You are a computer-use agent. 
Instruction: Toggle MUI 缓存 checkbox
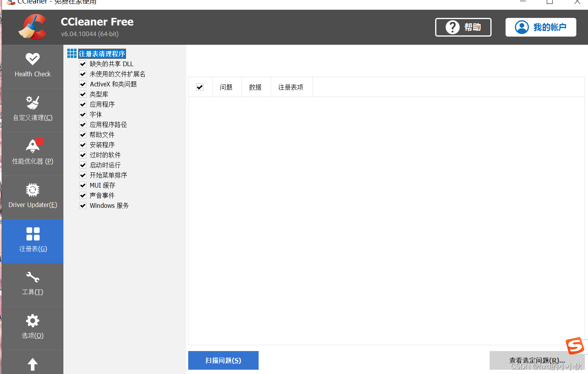(83, 185)
